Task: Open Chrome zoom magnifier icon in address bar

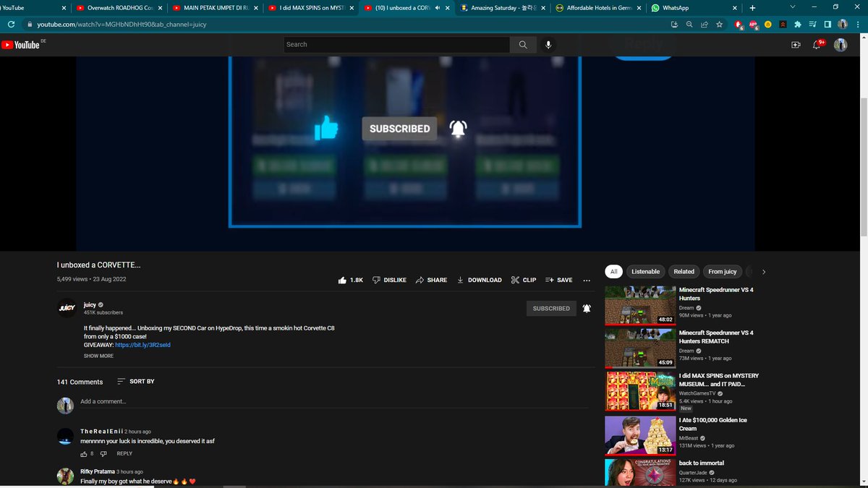Action: 689,24
